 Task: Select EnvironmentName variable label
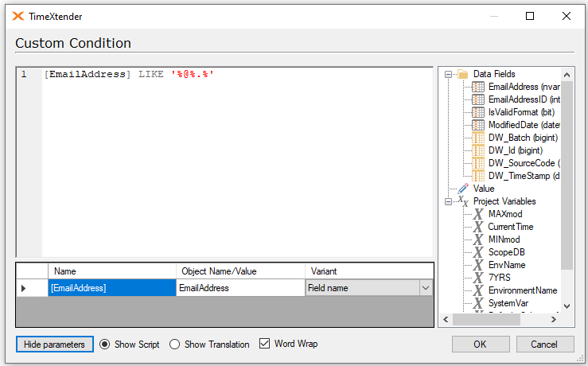[x=523, y=290]
